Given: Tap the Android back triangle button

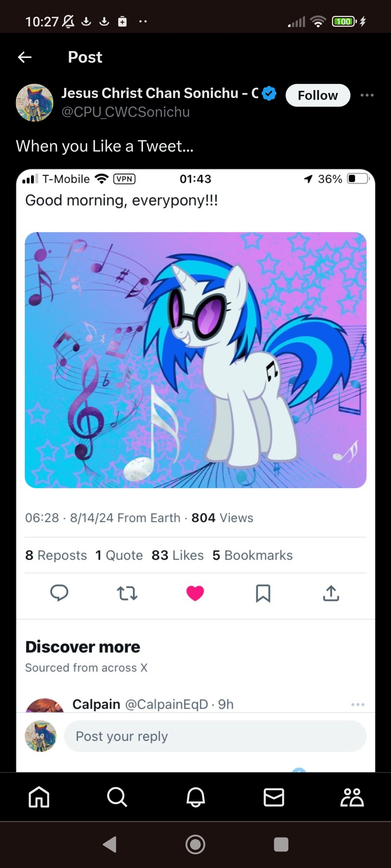Looking at the screenshot, I should click(x=110, y=844).
